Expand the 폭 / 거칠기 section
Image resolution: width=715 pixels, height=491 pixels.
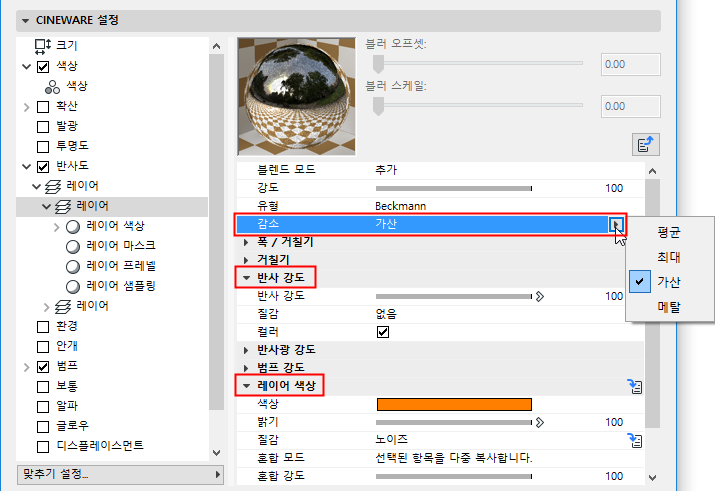[x=246, y=242]
